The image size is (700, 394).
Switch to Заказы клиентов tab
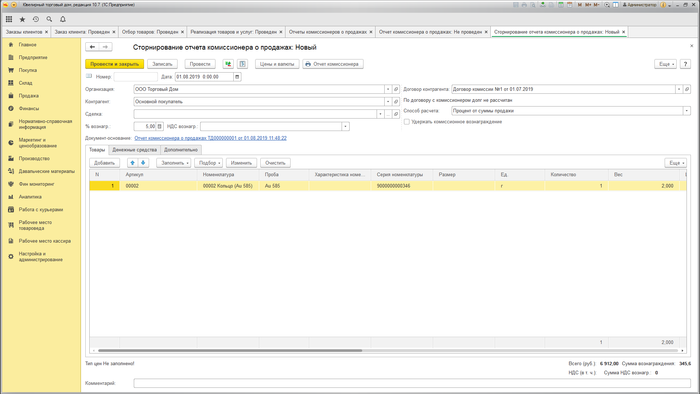(24, 32)
